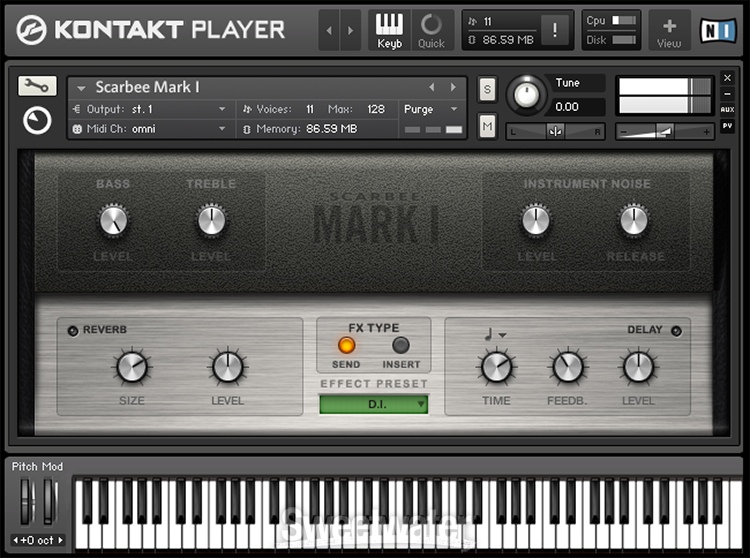Select next preset arrow beside Scarbee Mark I
The image size is (750, 558).
pos(453,87)
